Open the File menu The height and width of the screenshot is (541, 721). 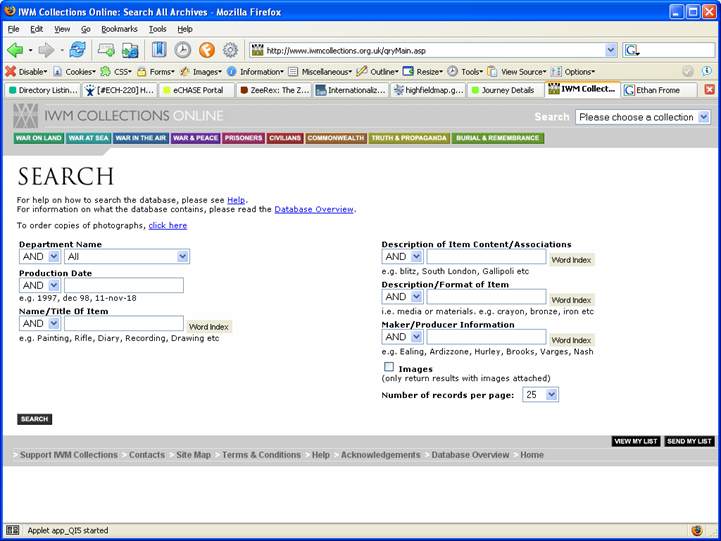pos(13,29)
